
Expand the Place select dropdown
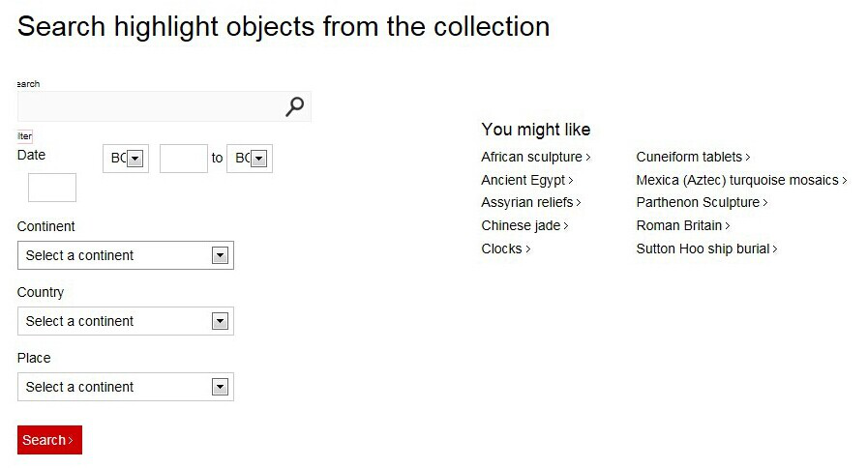click(x=126, y=387)
